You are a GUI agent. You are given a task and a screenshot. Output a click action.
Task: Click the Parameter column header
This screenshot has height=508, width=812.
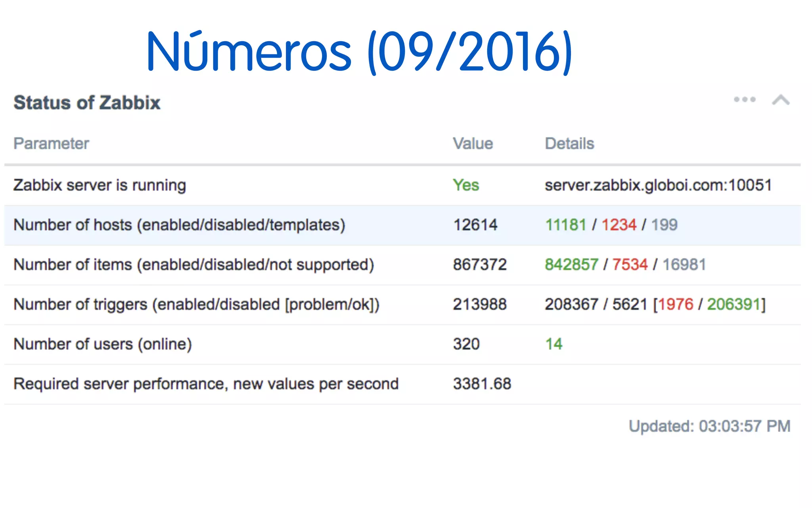(51, 144)
